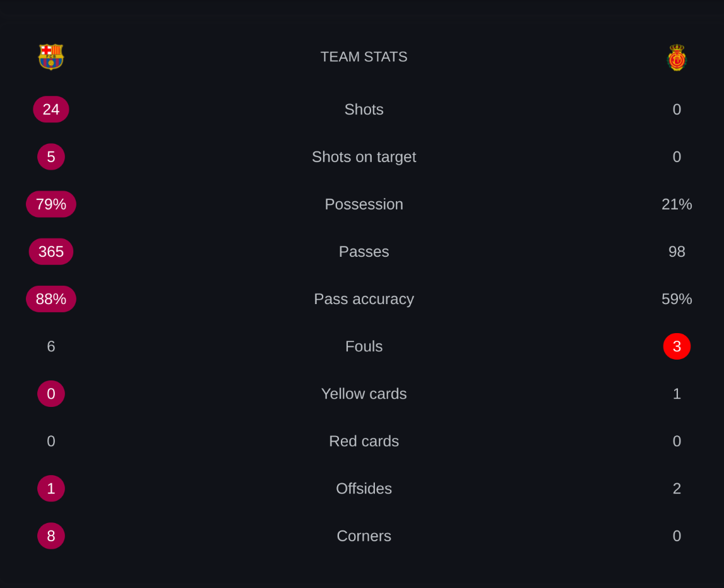Select the Possession stat label
The width and height of the screenshot is (724, 588).
[x=364, y=204]
